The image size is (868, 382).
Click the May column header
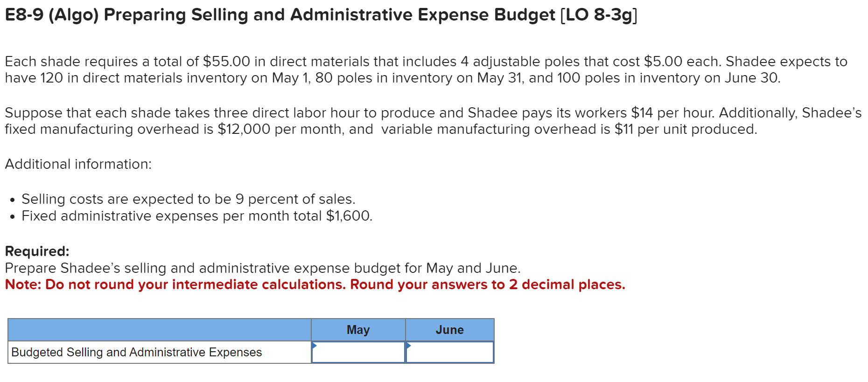[357, 330]
